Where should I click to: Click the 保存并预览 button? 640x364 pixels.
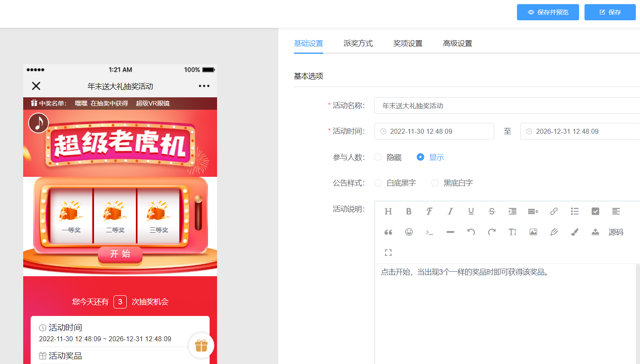[x=548, y=12]
